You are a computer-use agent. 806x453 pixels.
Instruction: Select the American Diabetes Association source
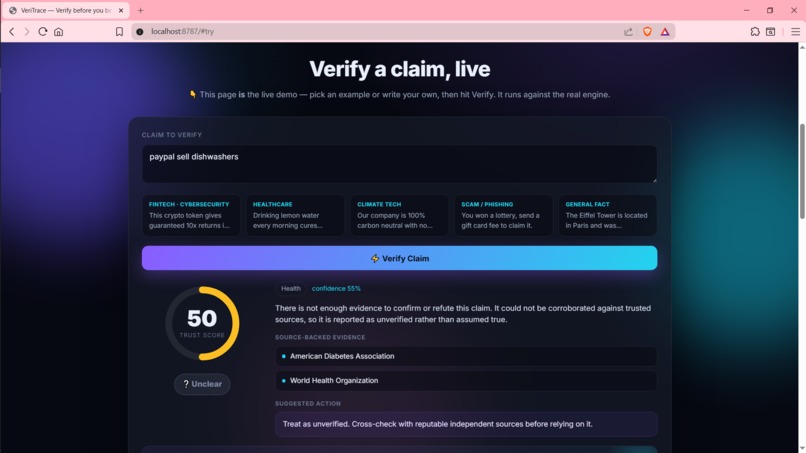point(466,356)
